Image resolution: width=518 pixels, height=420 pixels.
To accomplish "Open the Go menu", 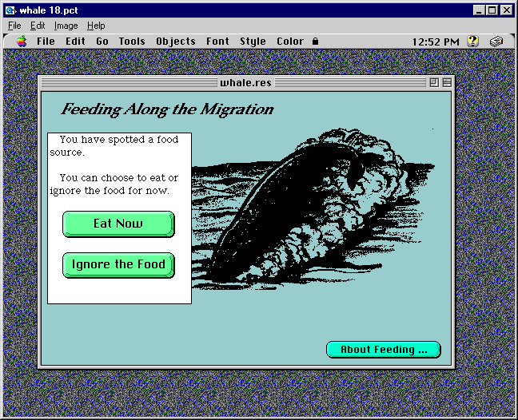I will click(x=102, y=42).
